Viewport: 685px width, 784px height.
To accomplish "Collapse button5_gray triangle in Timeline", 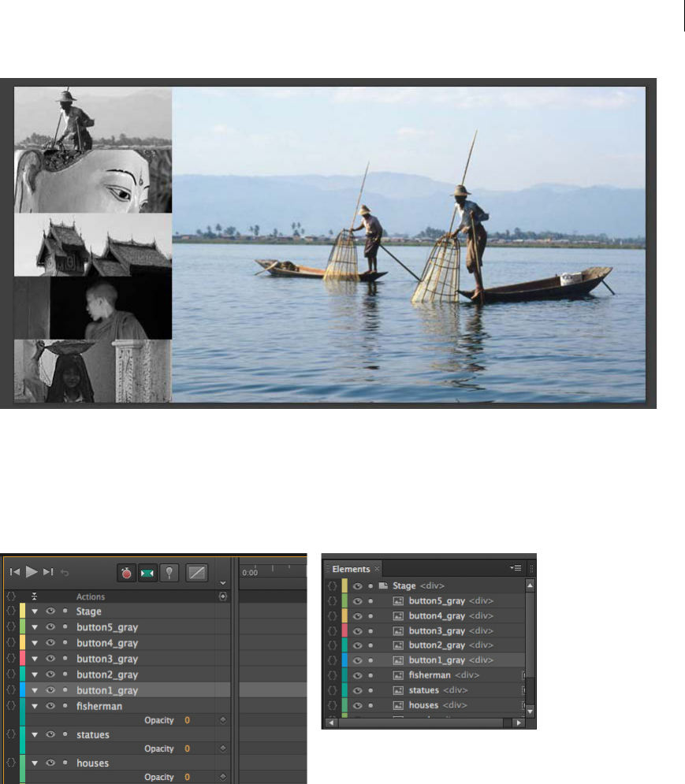I will pos(35,627).
